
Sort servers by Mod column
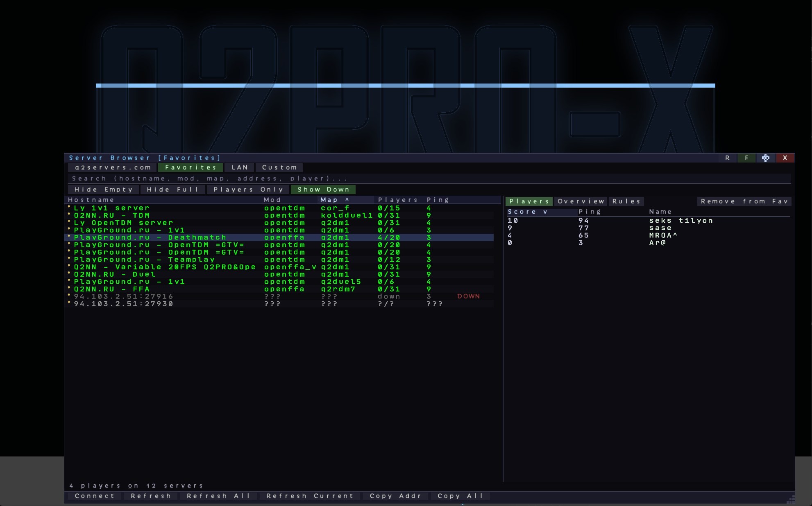[289, 200]
